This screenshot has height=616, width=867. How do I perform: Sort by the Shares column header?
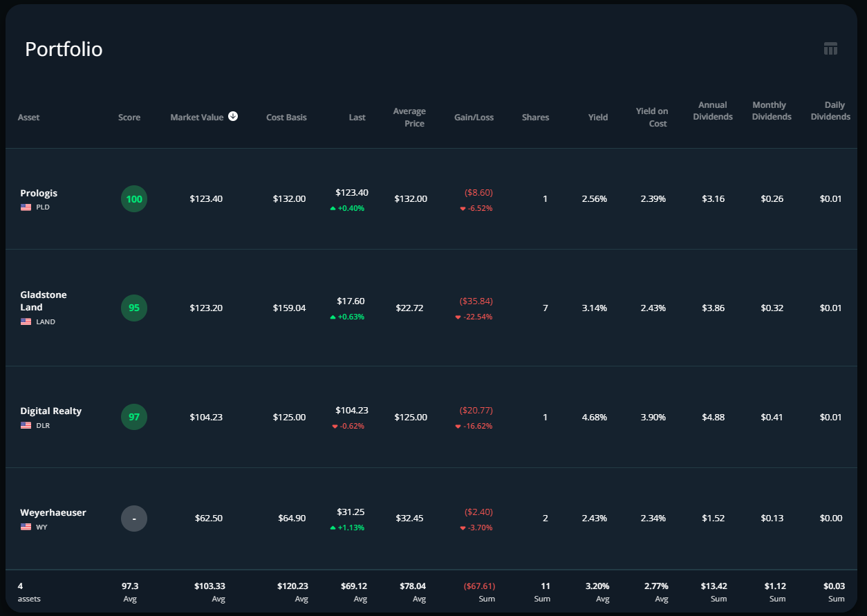[535, 118]
